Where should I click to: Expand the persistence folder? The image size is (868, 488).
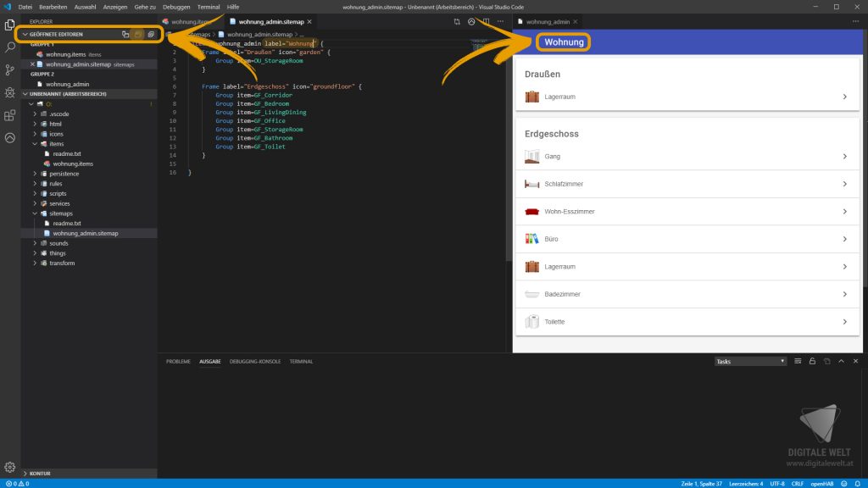(64, 174)
